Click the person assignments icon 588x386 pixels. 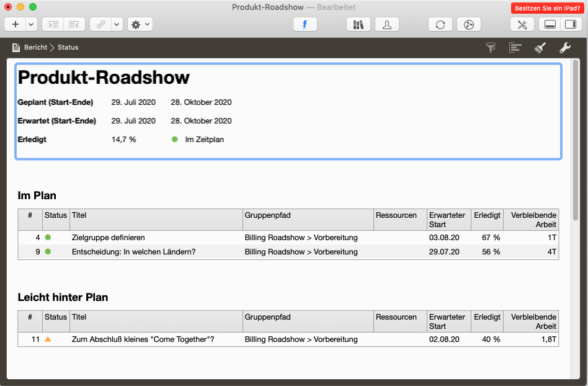click(387, 24)
